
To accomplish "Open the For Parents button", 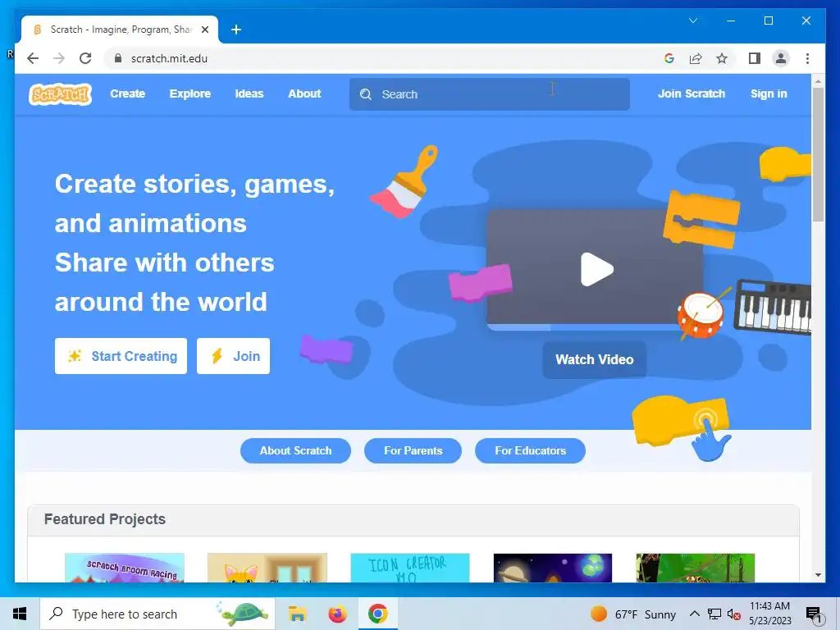I will 413,450.
